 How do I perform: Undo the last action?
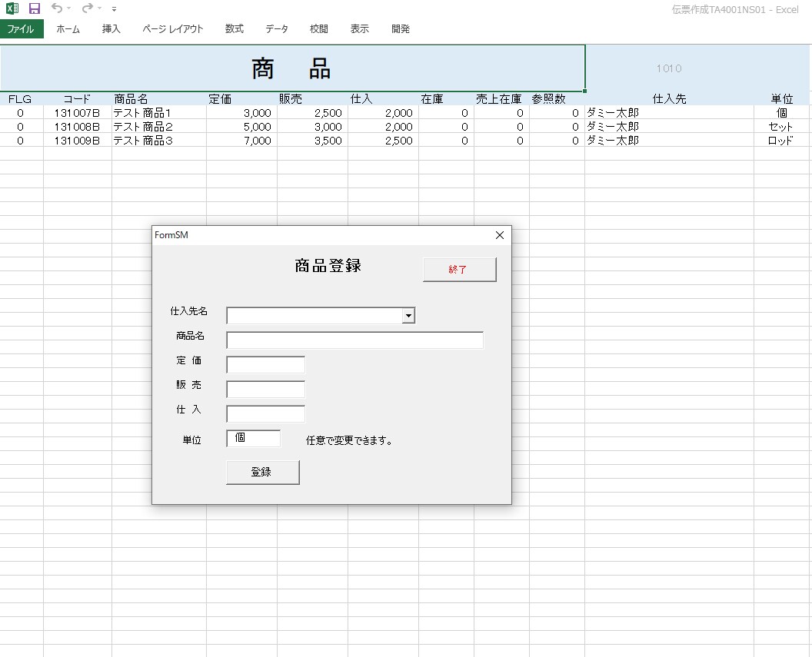[57, 8]
